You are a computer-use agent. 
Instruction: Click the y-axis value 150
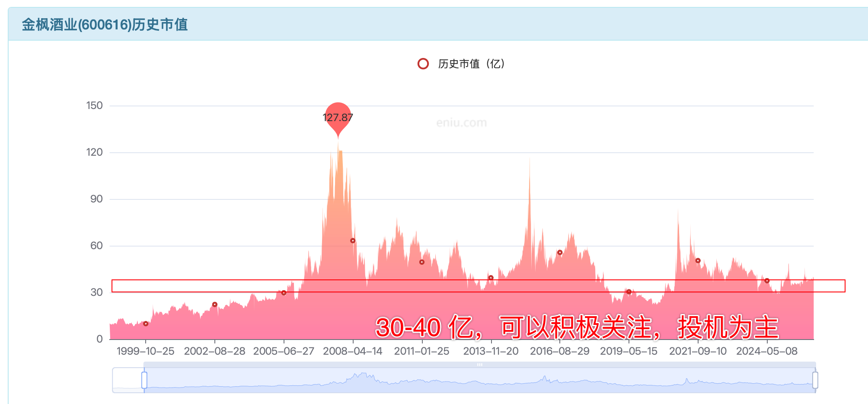coord(94,106)
